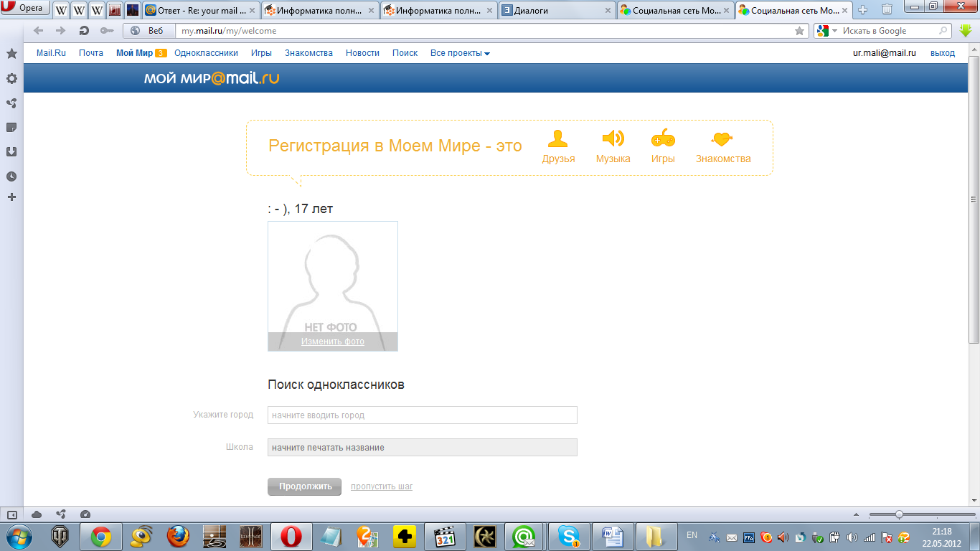
Task: Click the 'Поиск одноклассников' heading
Action: click(x=336, y=385)
